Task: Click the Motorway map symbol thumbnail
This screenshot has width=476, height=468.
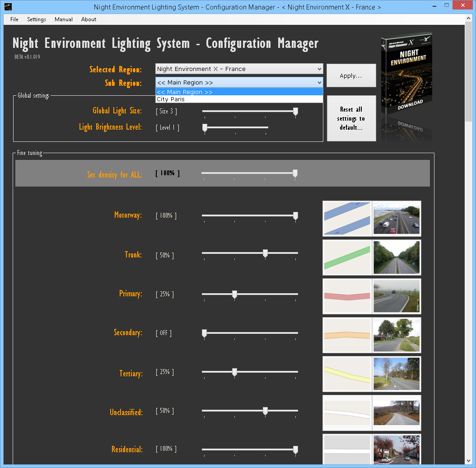Action: [347, 219]
